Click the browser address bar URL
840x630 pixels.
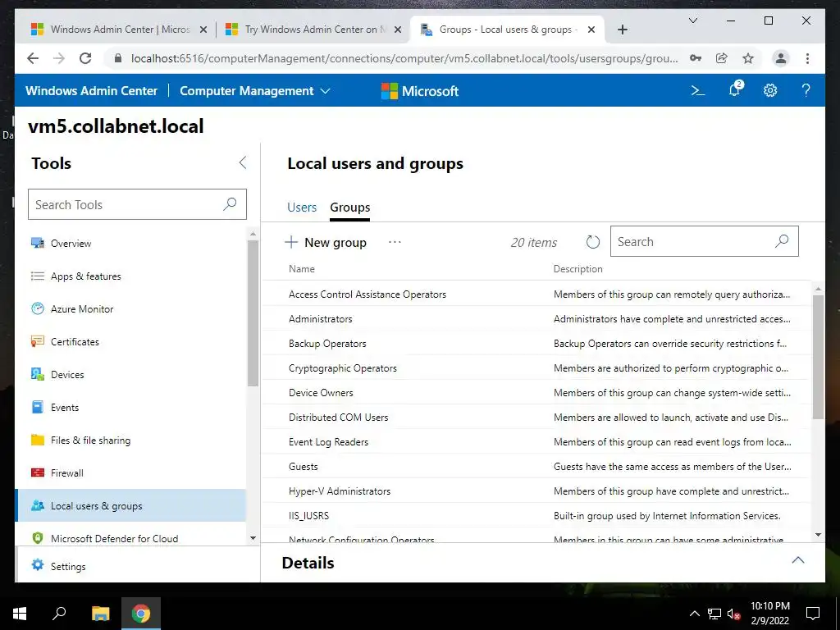pyautogui.click(x=404, y=58)
